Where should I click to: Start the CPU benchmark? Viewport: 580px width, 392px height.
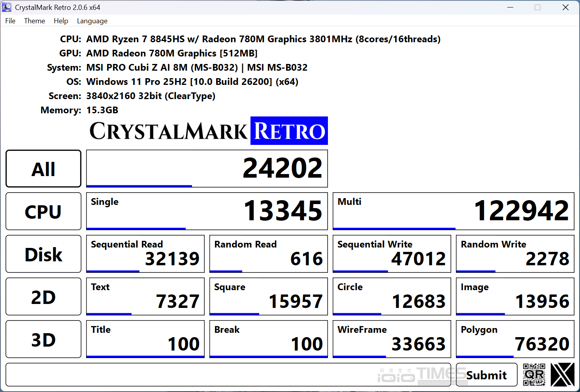(43, 211)
